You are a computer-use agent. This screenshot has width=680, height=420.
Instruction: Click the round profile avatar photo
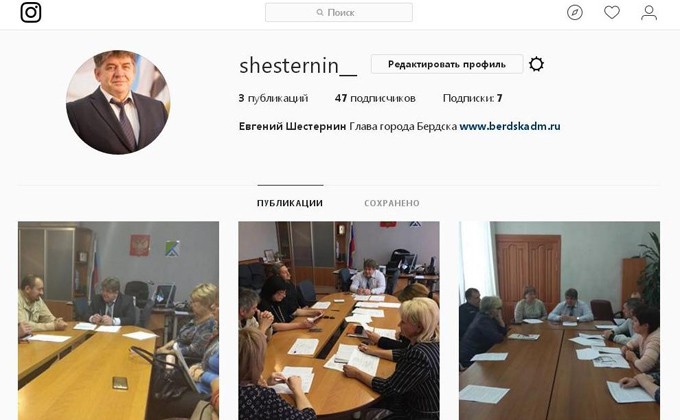(118, 102)
